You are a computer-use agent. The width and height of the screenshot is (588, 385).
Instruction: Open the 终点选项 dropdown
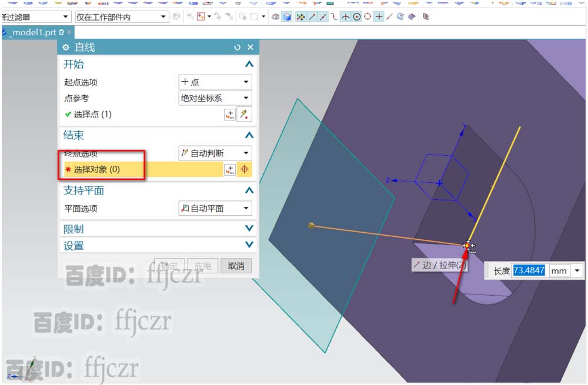tap(215, 153)
